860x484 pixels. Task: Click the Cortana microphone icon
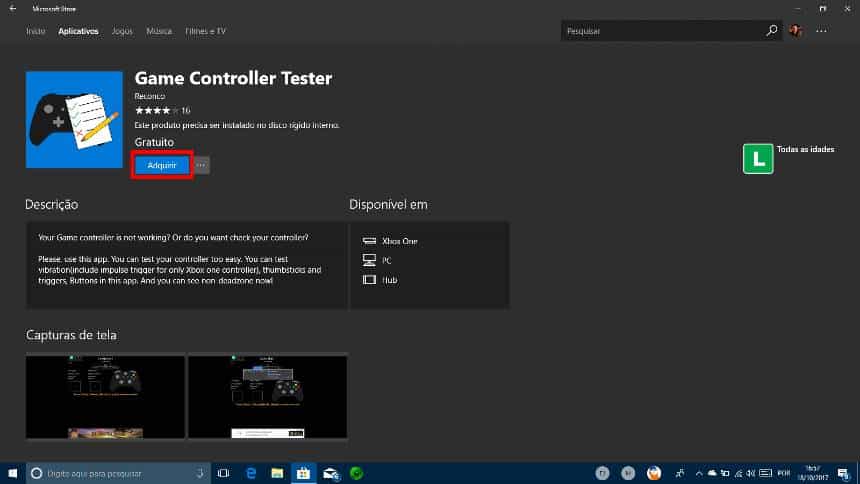pyautogui.click(x=200, y=473)
